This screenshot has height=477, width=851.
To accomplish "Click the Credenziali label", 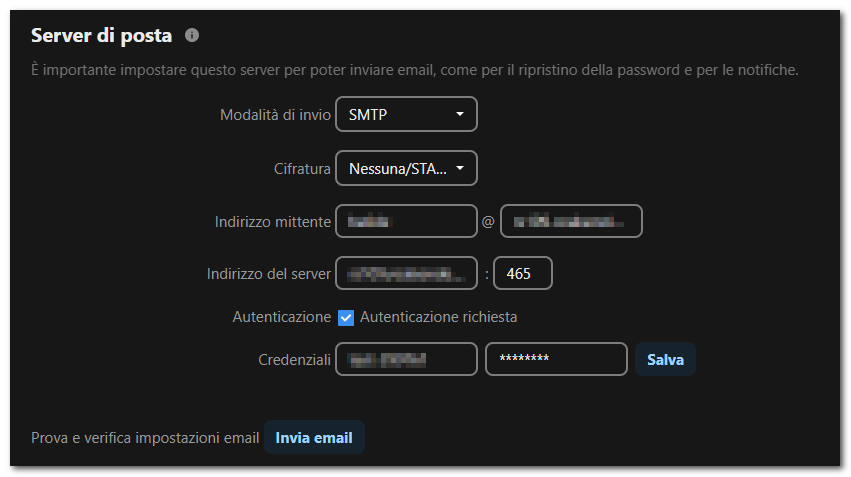I will [x=294, y=359].
